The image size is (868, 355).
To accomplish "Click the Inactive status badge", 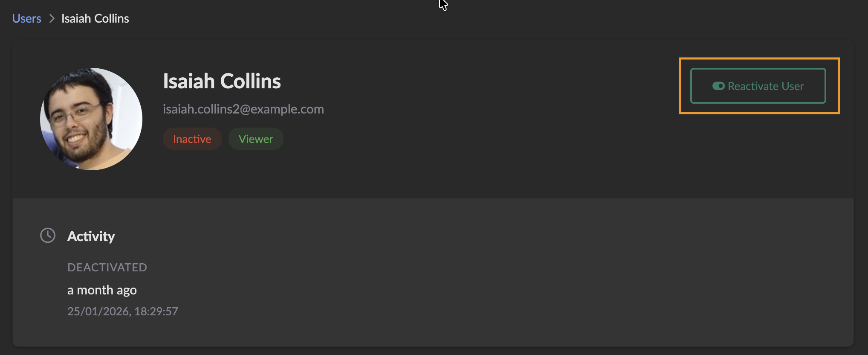I will [x=192, y=139].
